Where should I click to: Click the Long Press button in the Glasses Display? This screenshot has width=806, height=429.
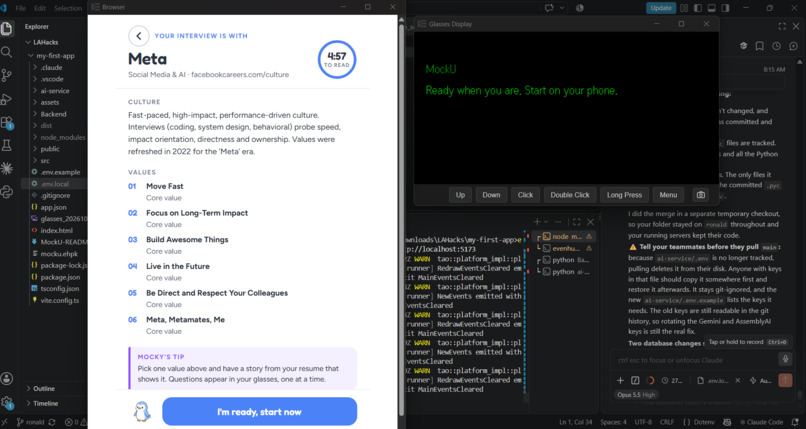pyautogui.click(x=624, y=195)
